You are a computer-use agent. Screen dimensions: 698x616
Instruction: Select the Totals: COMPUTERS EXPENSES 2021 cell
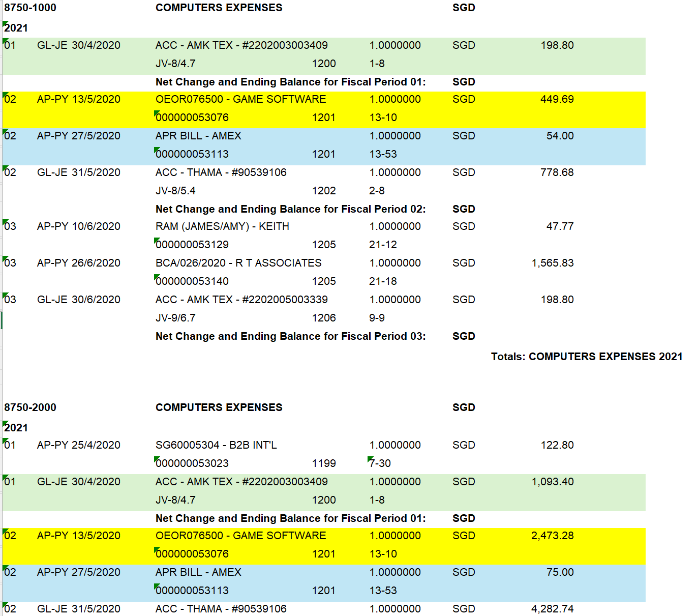click(x=586, y=357)
